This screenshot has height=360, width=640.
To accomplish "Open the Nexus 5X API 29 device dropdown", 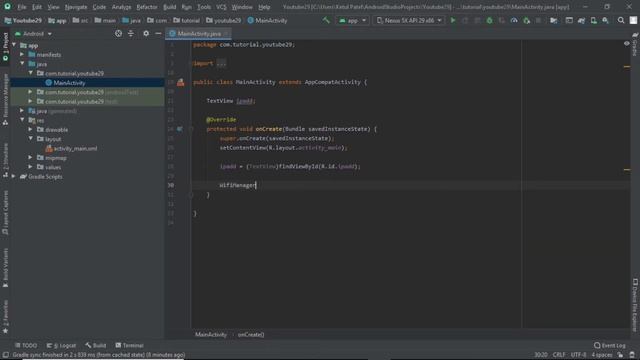I will pos(409,20).
